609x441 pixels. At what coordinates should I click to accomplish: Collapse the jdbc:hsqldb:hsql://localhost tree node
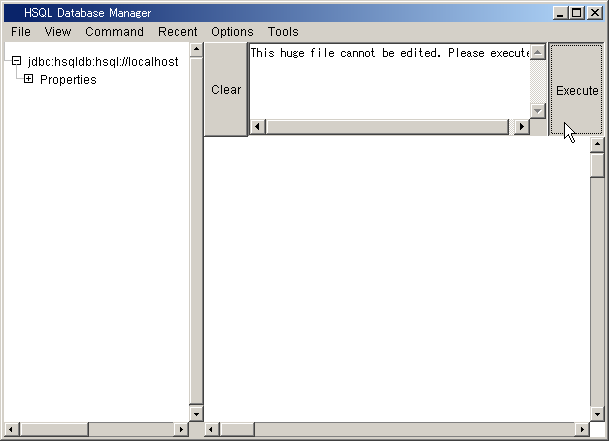tap(16, 61)
